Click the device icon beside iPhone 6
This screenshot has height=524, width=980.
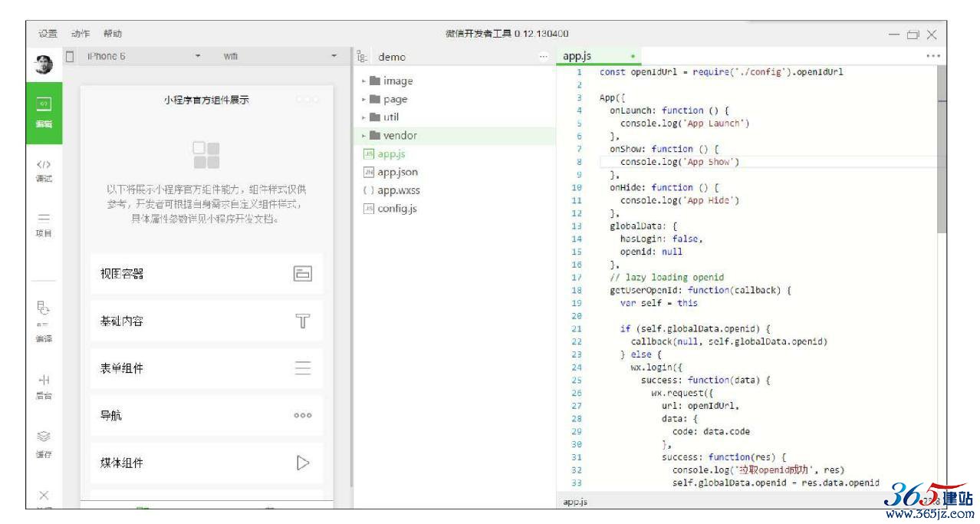pyautogui.click(x=71, y=56)
